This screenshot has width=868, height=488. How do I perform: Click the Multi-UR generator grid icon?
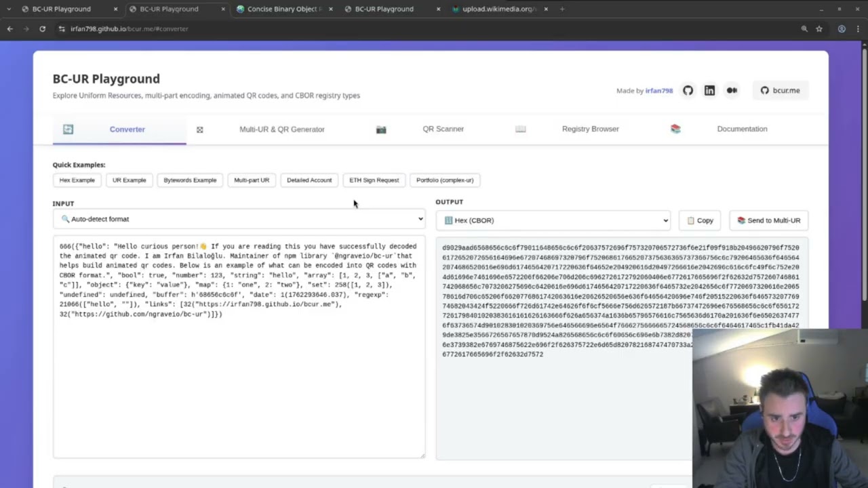coord(199,129)
